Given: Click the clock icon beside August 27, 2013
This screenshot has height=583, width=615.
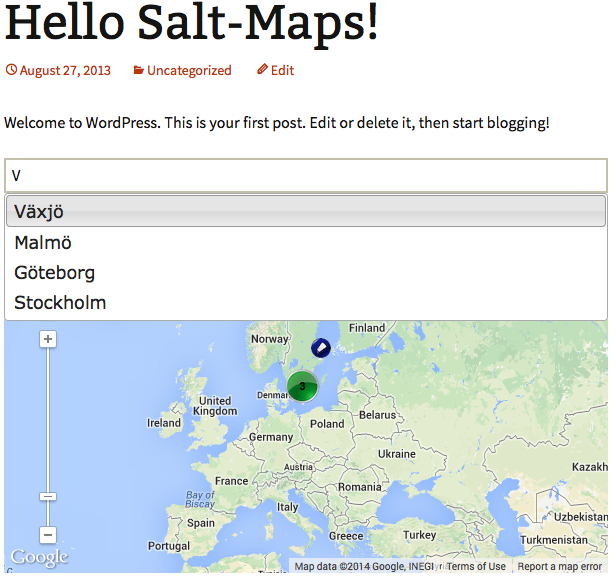Looking at the screenshot, I should [11, 70].
